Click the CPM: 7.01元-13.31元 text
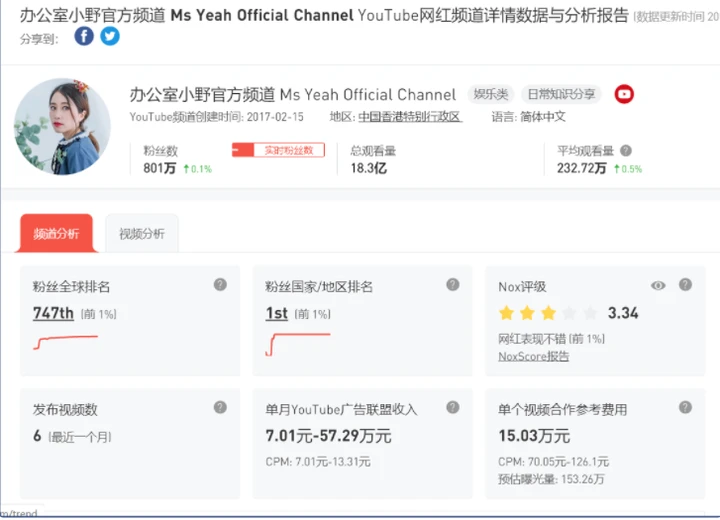720x520 pixels. 318,462
